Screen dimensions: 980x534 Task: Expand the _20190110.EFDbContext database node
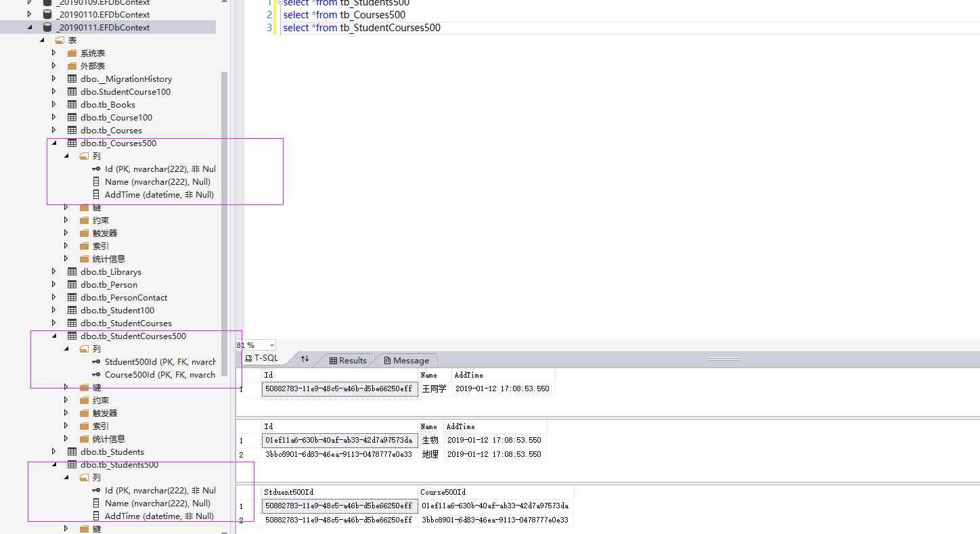29,14
